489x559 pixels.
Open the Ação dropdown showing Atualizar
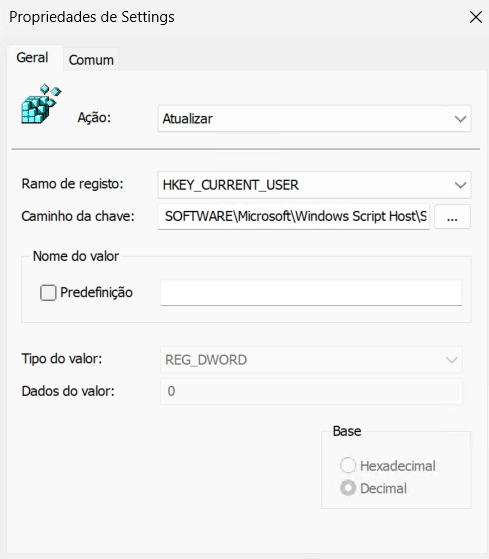(x=314, y=119)
